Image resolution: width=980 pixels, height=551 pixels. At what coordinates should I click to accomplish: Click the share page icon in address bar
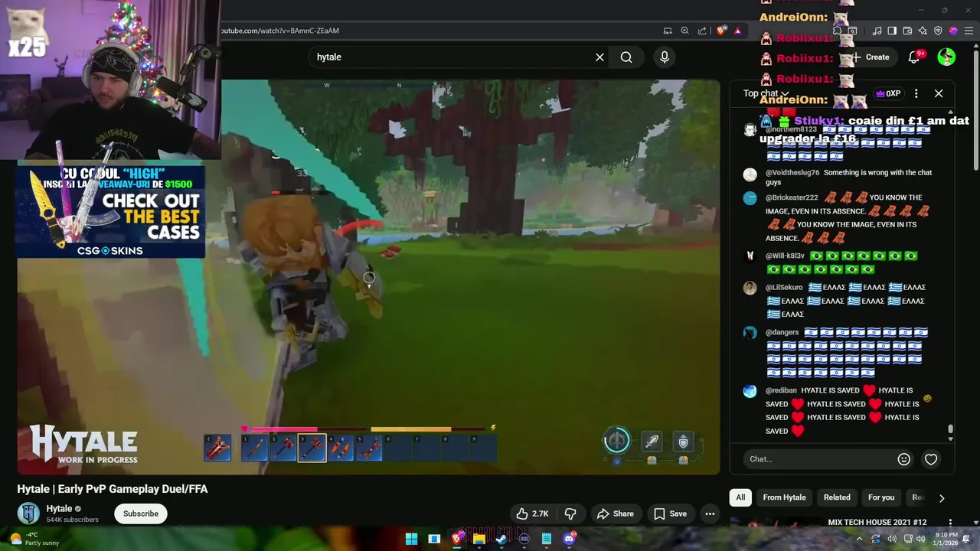(702, 31)
